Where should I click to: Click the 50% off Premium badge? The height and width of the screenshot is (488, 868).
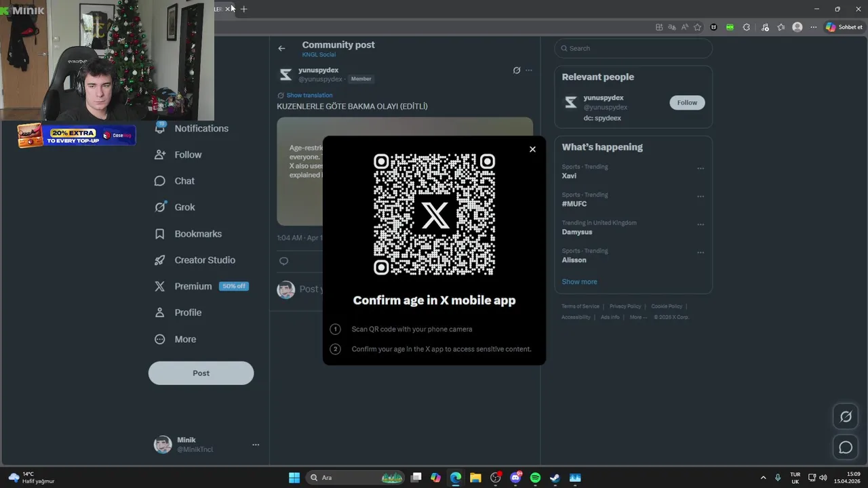click(234, 286)
